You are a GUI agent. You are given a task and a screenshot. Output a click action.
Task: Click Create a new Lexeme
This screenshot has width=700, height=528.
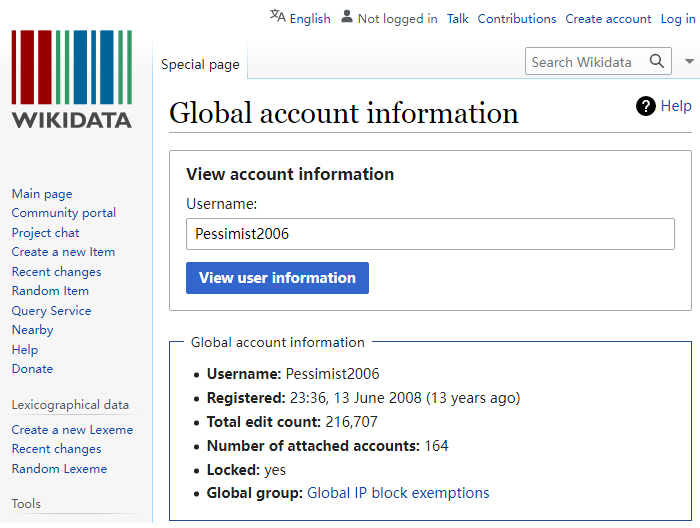coord(72,430)
